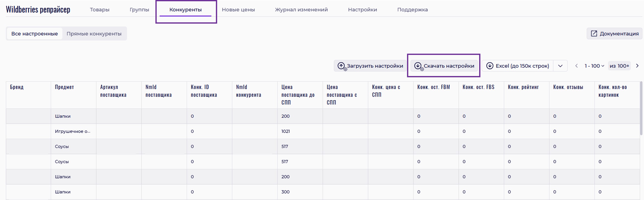The height and width of the screenshot is (200, 644).
Task: Click the download settings arrow icon
Action: [x=418, y=66]
